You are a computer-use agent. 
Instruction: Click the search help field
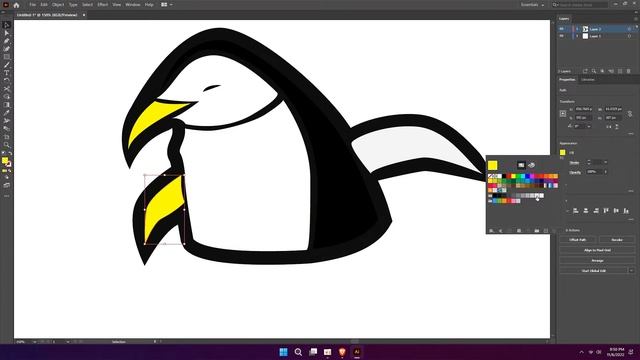click(580, 5)
